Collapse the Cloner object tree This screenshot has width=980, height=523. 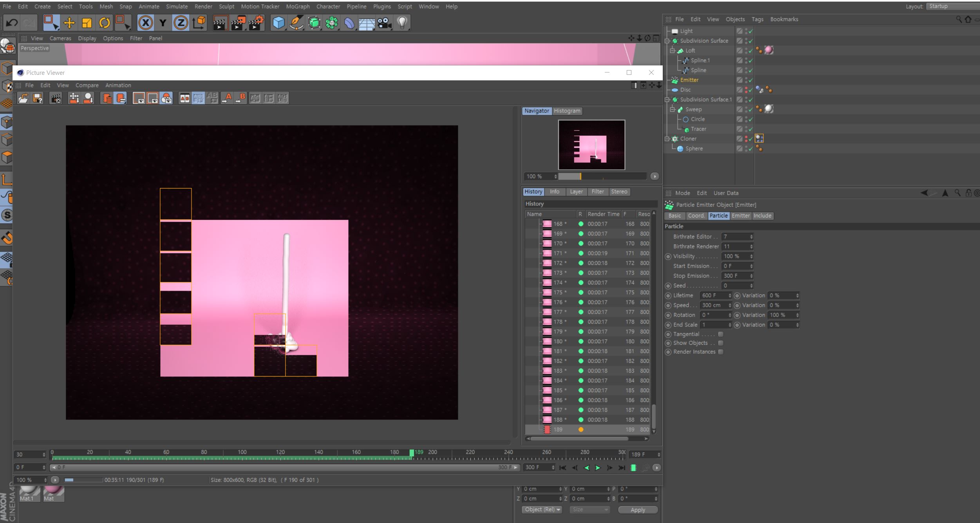[x=667, y=139]
